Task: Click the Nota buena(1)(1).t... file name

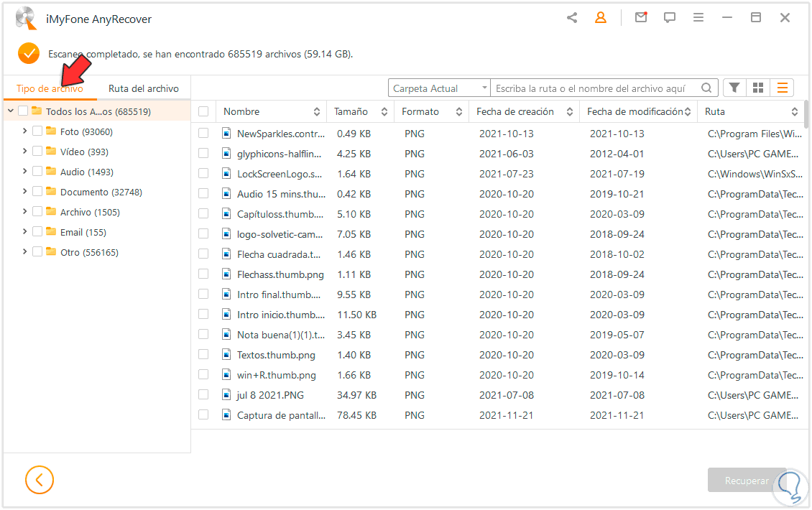Action: click(x=281, y=335)
